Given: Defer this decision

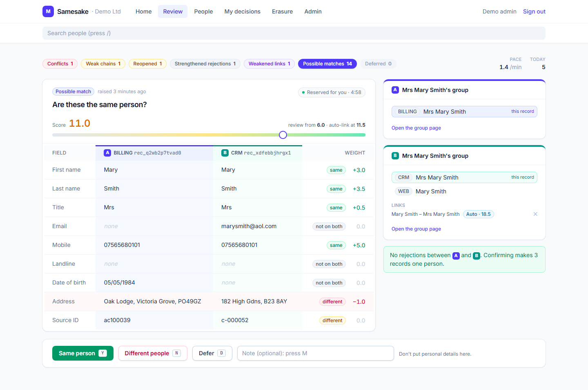Looking at the screenshot, I should point(212,353).
